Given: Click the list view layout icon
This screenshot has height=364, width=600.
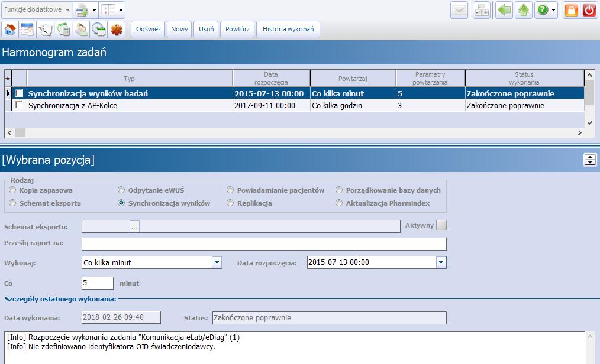Looking at the screenshot, I should (108, 10).
